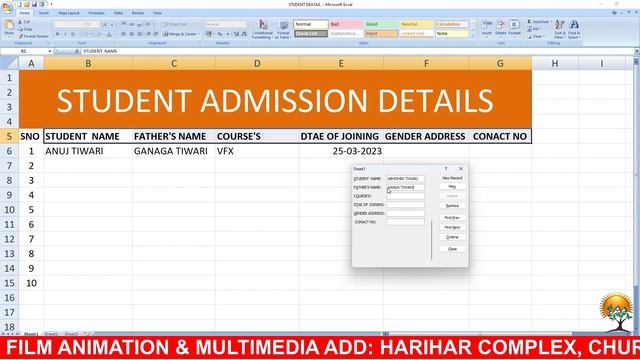Click the Find Prev button
The width and height of the screenshot is (640, 360).
(452, 218)
